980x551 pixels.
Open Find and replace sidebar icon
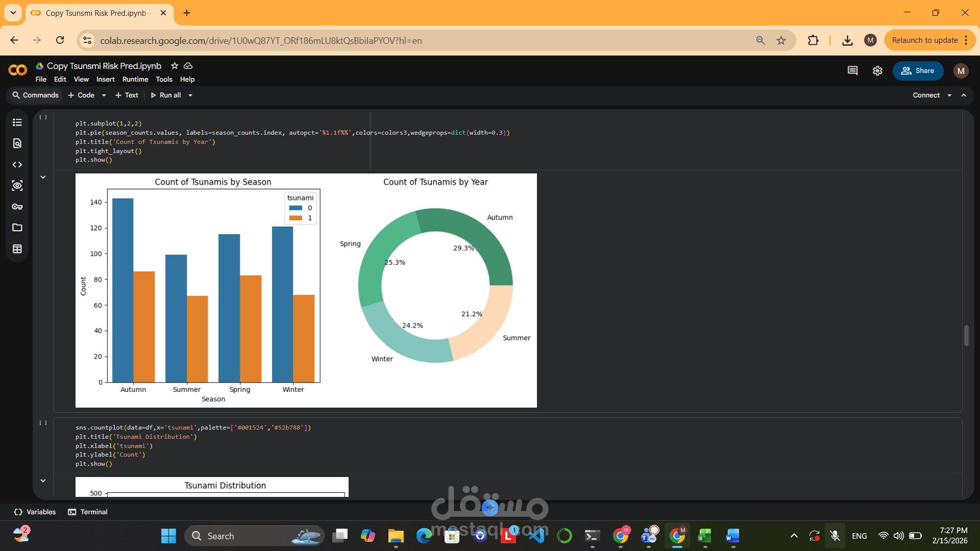tap(17, 143)
